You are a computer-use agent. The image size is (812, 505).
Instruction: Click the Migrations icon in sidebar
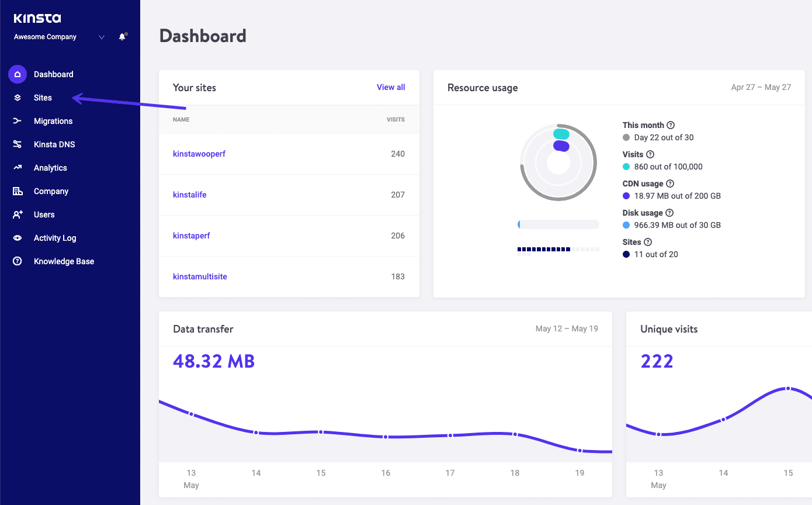[x=18, y=121]
